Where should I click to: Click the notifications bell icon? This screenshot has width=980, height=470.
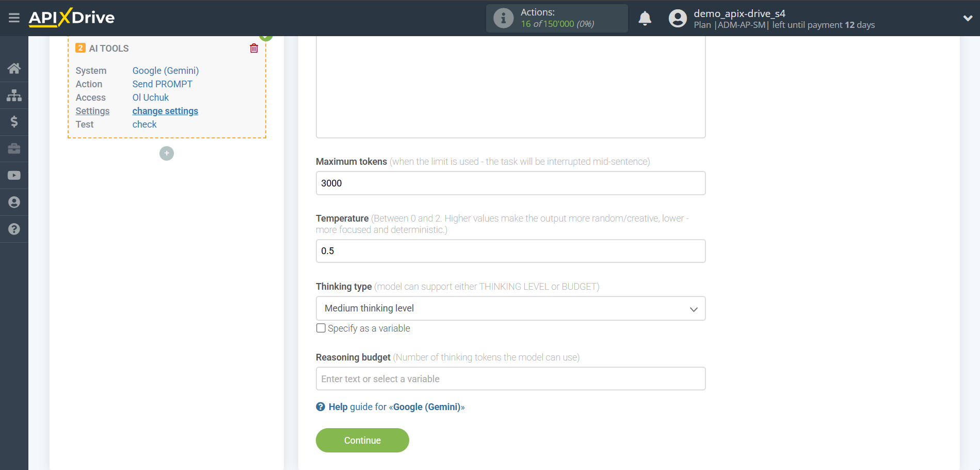[645, 19]
